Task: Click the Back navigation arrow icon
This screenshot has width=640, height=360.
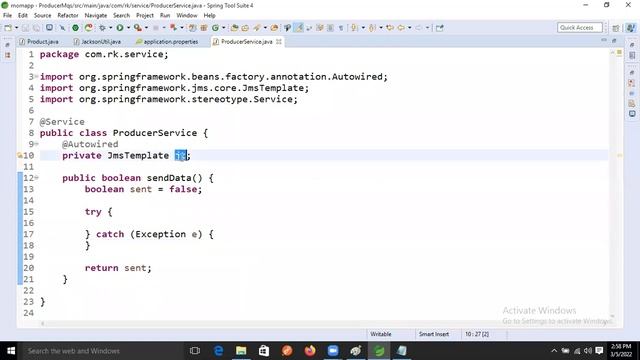Action: (x=401, y=28)
